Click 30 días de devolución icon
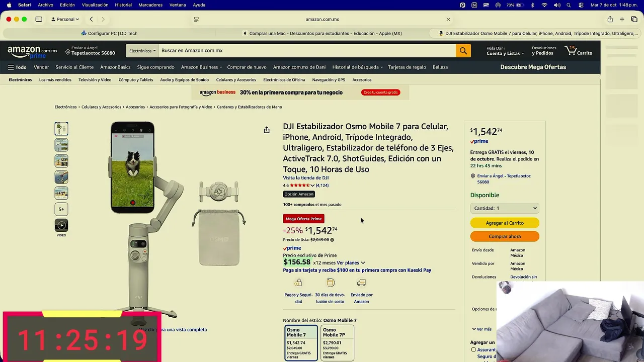 330,283
